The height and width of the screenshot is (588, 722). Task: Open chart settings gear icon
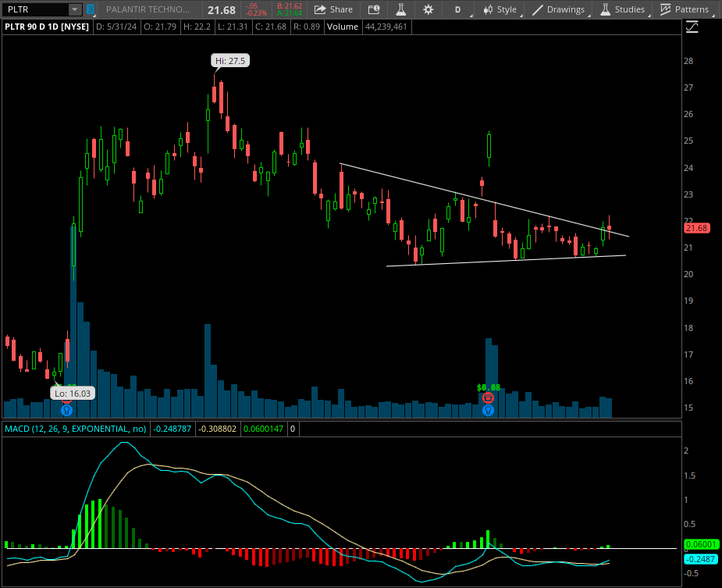428,9
